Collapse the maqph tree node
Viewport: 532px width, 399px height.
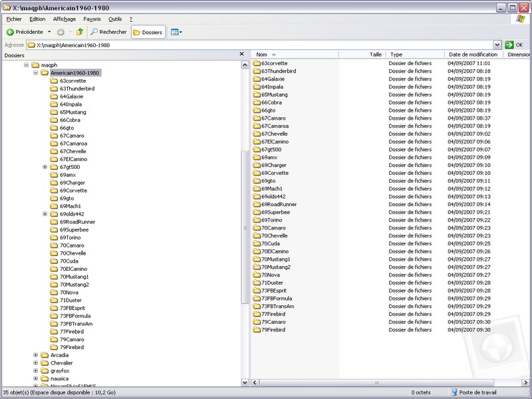(26, 65)
